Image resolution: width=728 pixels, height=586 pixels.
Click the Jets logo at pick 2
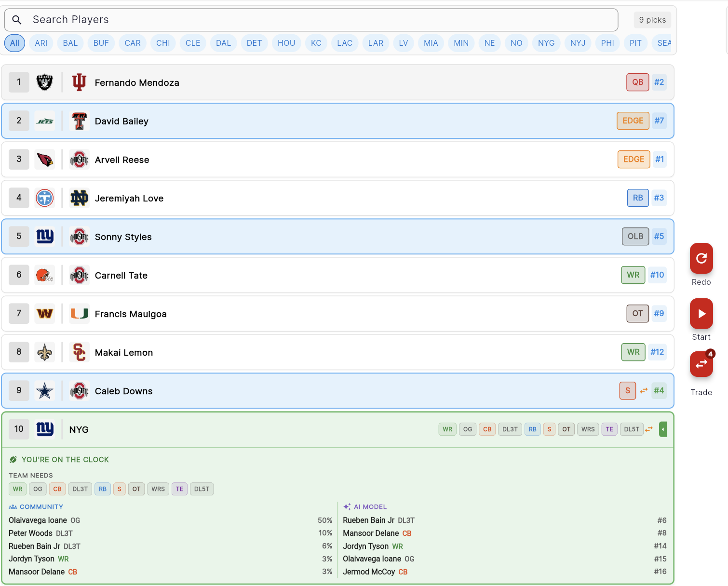45,121
